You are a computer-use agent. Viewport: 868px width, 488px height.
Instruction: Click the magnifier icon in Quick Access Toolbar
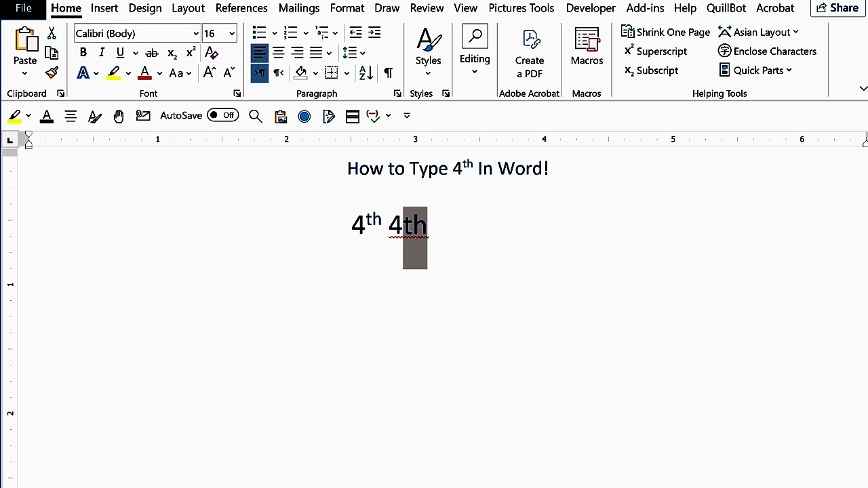pyautogui.click(x=256, y=116)
